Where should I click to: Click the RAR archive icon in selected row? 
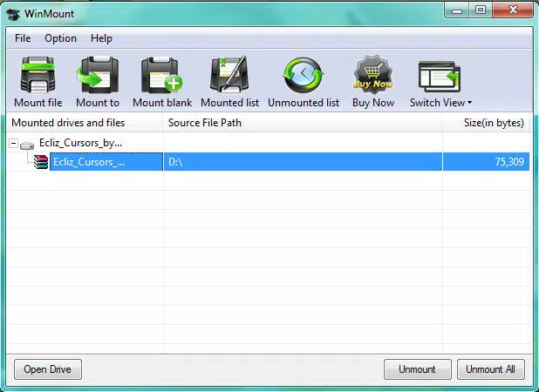point(41,162)
